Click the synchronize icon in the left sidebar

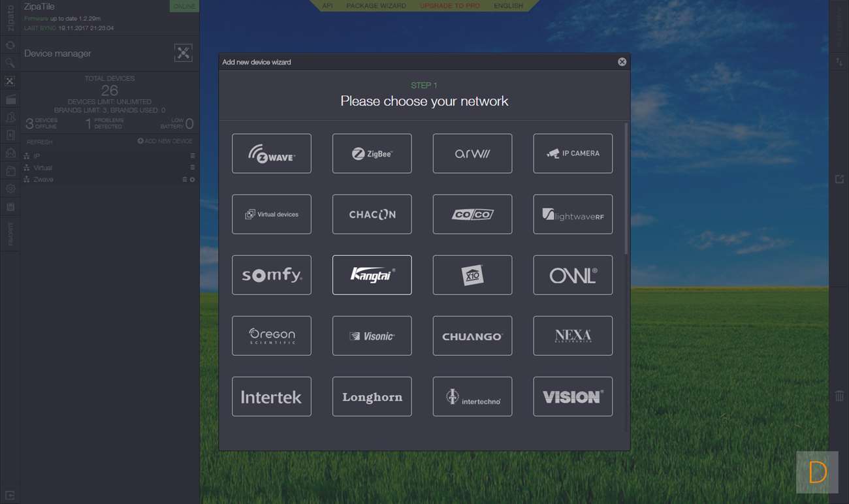point(10,45)
